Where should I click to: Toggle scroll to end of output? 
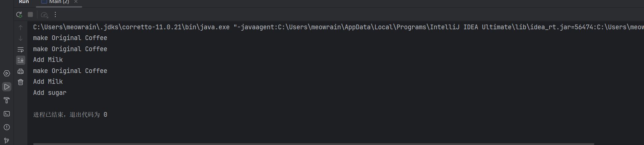[x=21, y=60]
